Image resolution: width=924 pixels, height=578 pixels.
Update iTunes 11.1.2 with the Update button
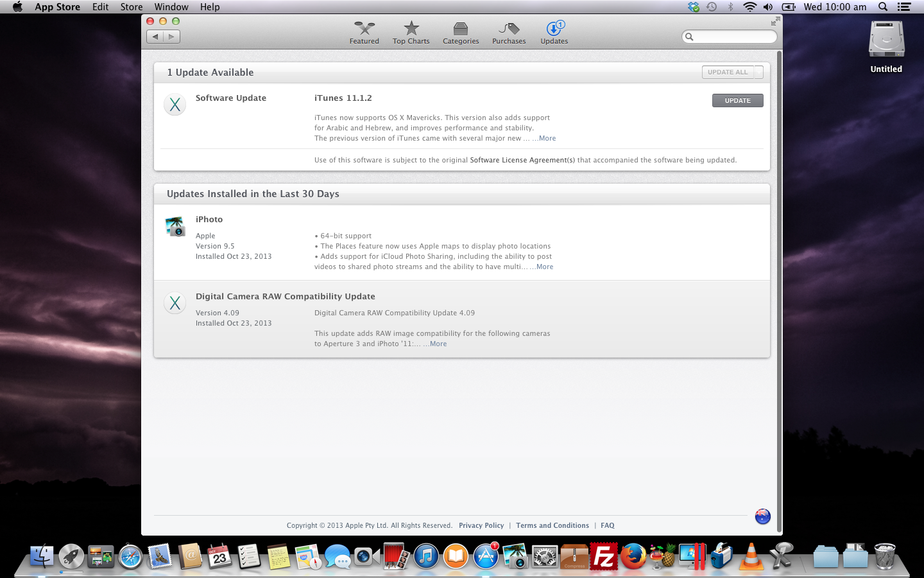tap(737, 101)
